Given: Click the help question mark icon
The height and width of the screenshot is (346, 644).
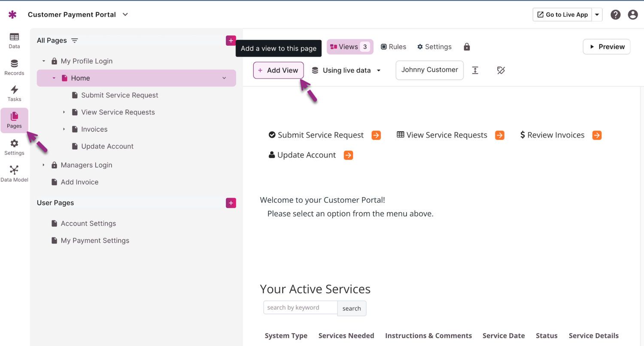Looking at the screenshot, I should [x=615, y=15].
